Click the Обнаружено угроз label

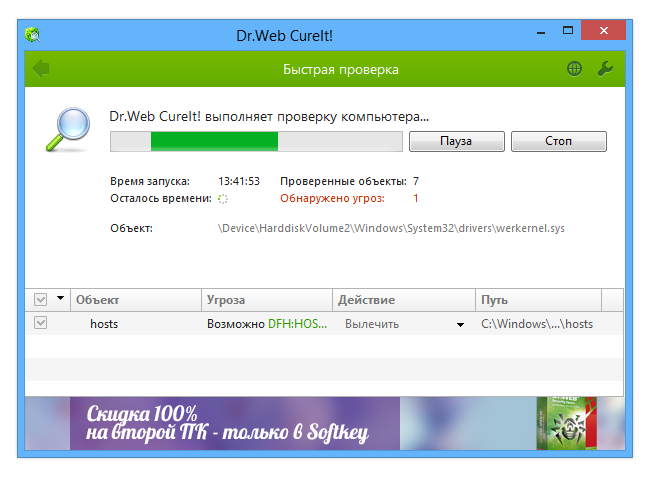pyautogui.click(x=332, y=198)
